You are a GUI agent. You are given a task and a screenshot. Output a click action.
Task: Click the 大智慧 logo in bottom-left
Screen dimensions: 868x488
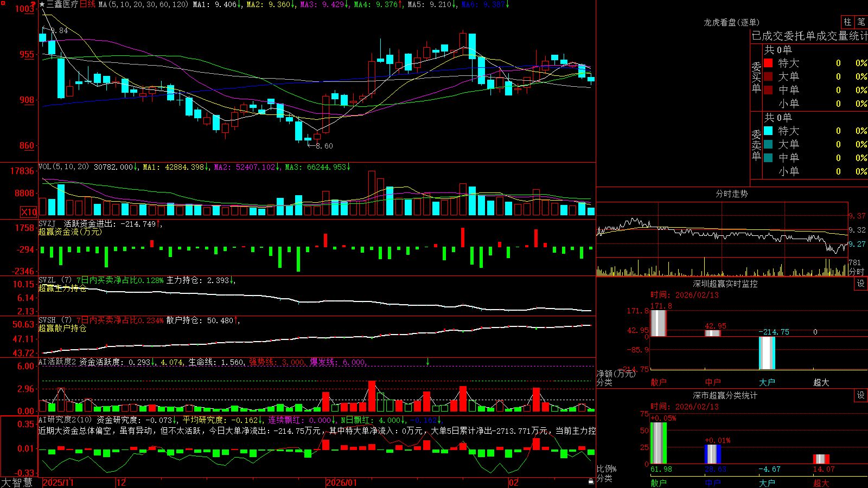[17, 482]
